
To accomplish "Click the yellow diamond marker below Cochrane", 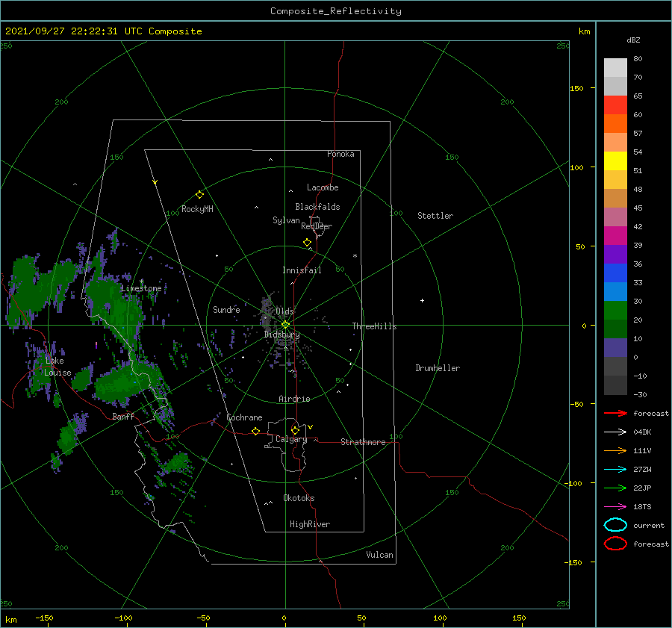I will coord(255,431).
